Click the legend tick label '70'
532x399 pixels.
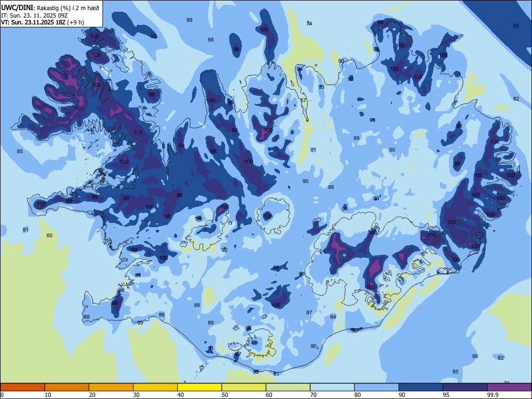[313, 395]
